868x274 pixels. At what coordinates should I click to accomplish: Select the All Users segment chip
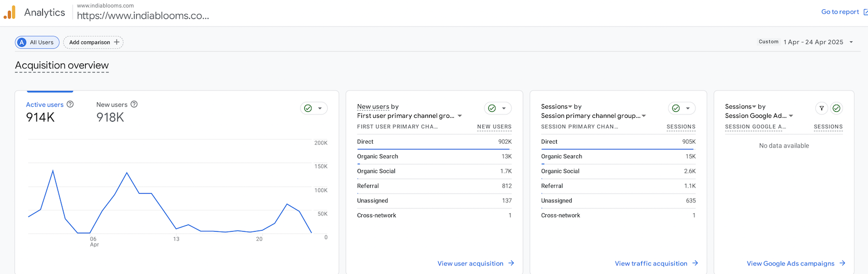(37, 42)
